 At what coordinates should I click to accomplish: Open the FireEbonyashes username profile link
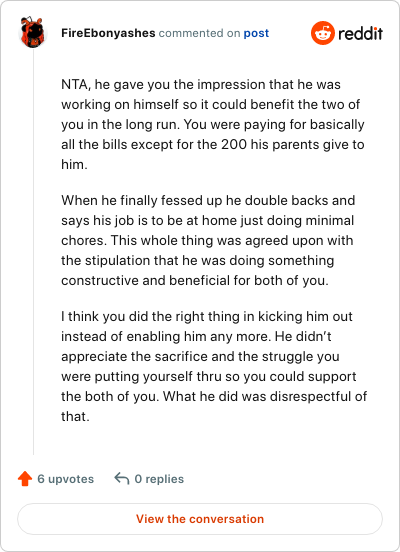tap(108, 33)
